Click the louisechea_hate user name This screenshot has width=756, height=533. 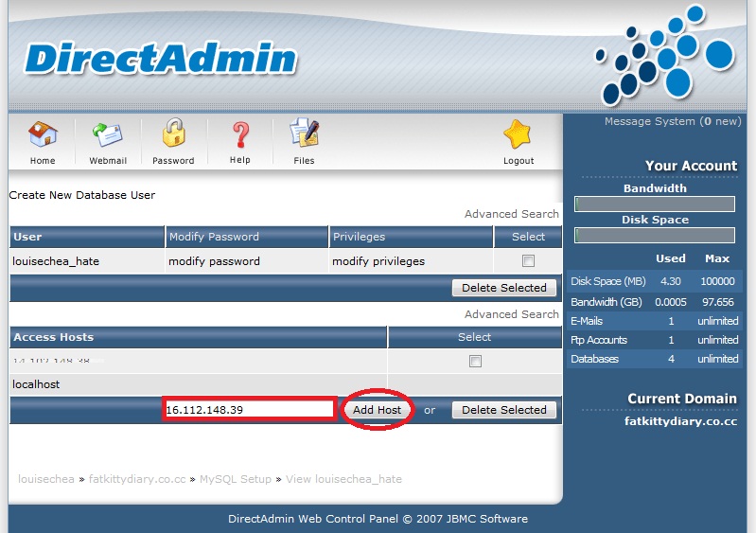56,261
